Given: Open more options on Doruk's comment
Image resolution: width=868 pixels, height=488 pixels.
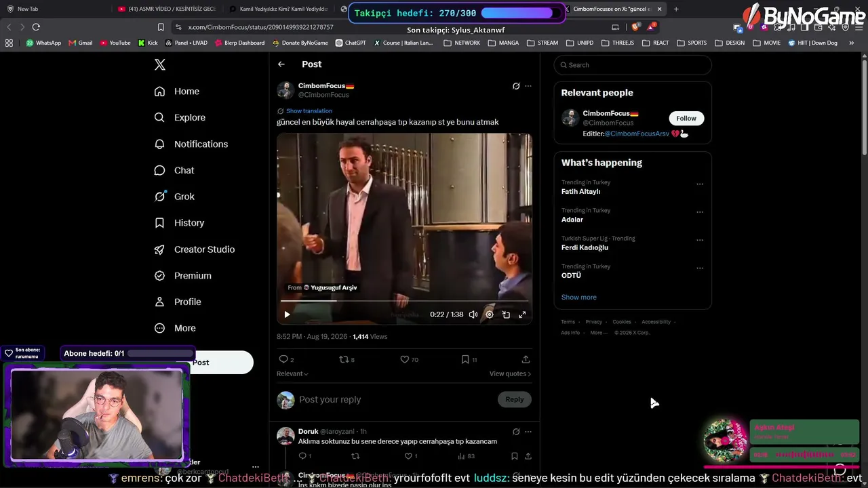Looking at the screenshot, I should (528, 432).
